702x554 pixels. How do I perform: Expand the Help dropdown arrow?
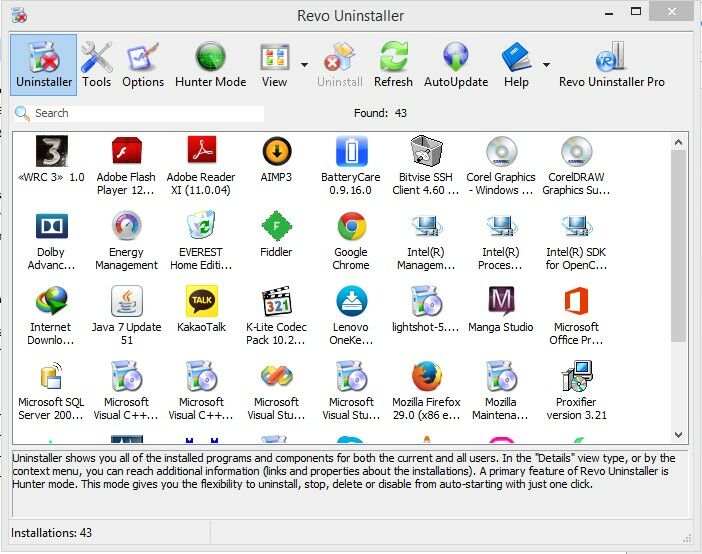[x=546, y=65]
